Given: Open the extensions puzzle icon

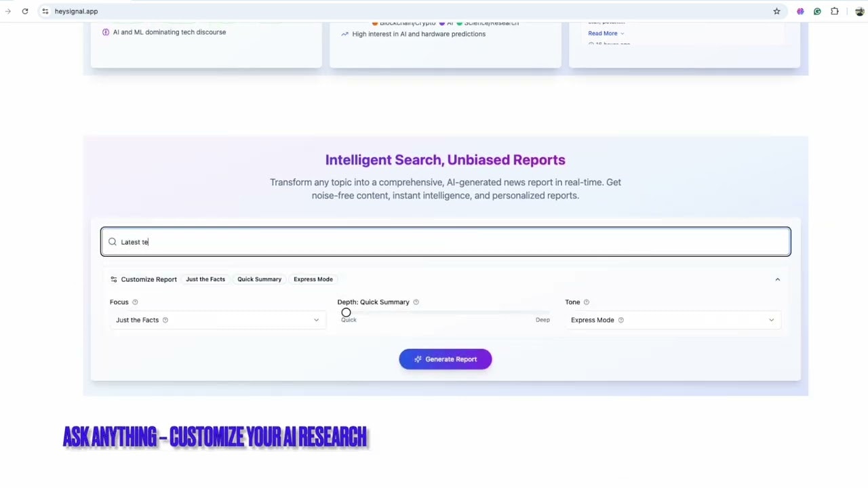Looking at the screenshot, I should pos(835,12).
